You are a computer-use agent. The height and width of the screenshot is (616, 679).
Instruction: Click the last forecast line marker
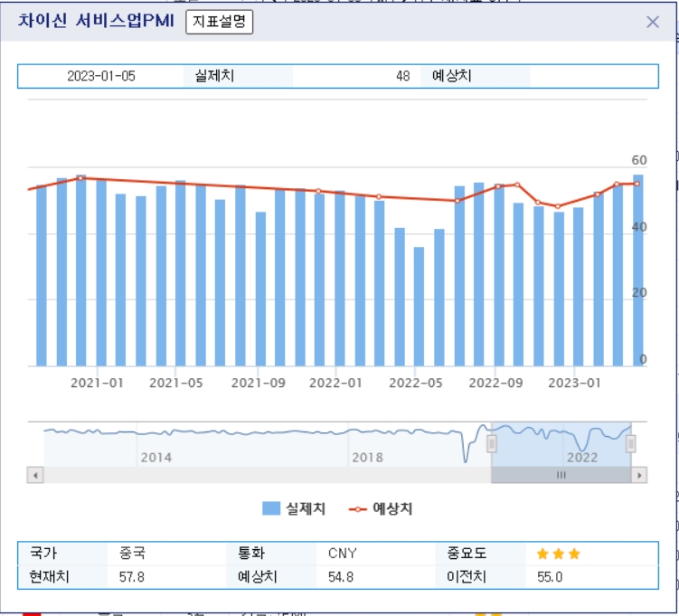(637, 184)
